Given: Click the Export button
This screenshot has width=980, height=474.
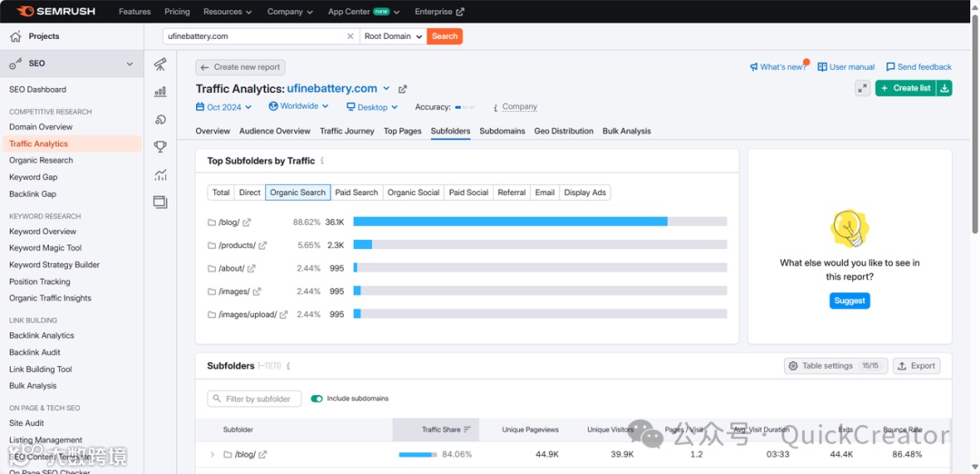Looking at the screenshot, I should pos(916,366).
